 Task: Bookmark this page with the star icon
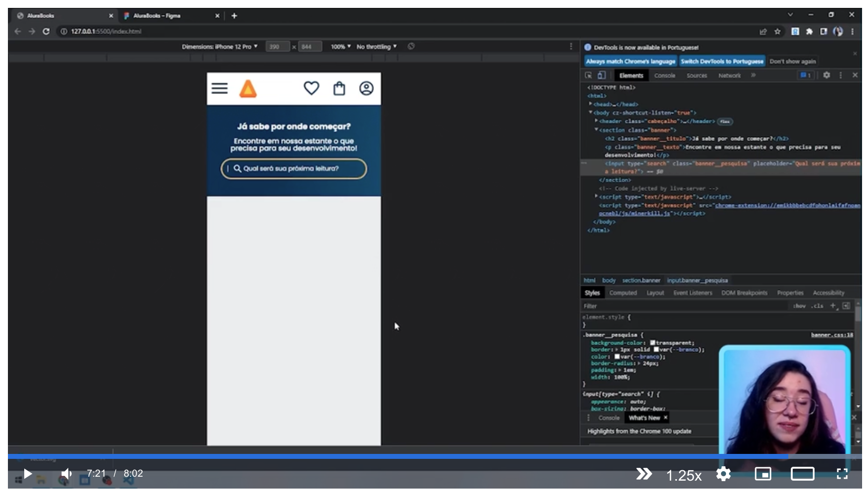point(777,31)
